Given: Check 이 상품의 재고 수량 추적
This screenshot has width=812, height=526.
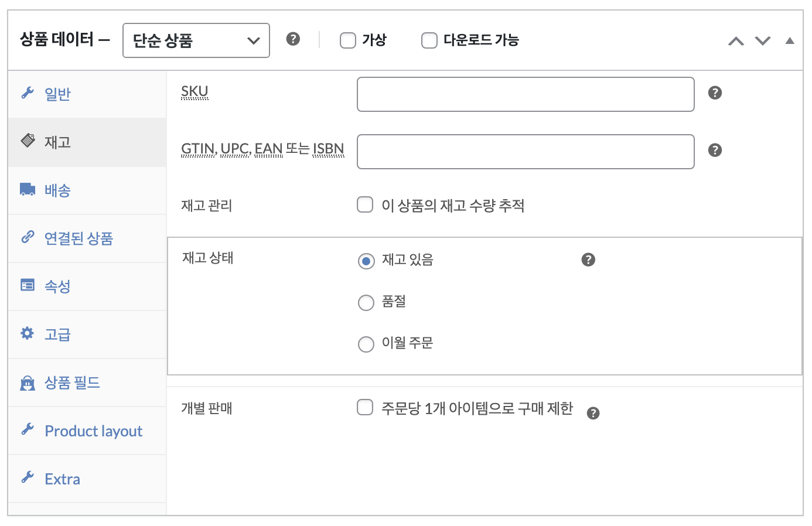Looking at the screenshot, I should [x=365, y=204].
